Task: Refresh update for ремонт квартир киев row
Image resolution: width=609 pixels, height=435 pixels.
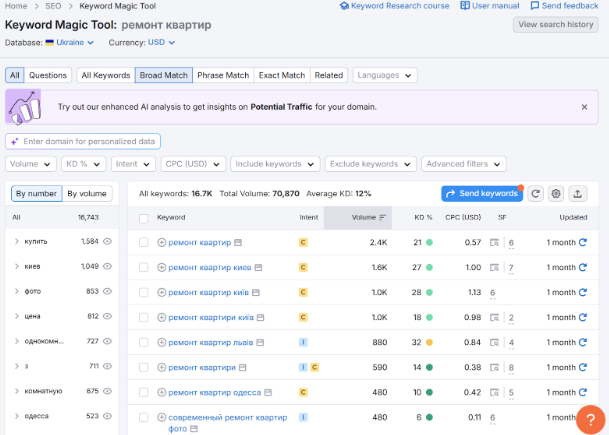Action: pyautogui.click(x=583, y=267)
